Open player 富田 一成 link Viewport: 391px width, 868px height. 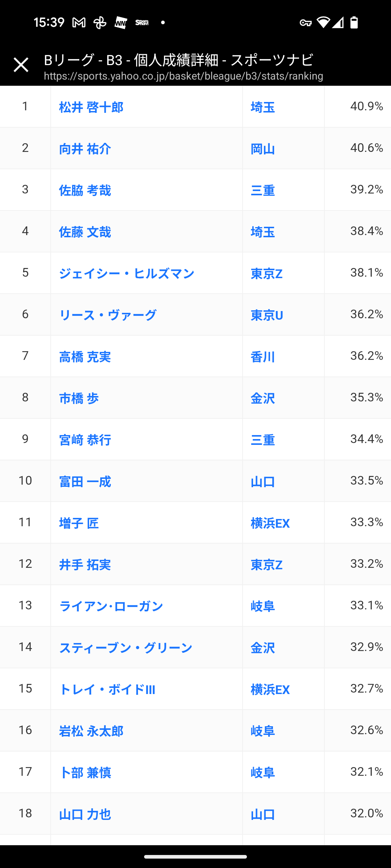tap(85, 481)
